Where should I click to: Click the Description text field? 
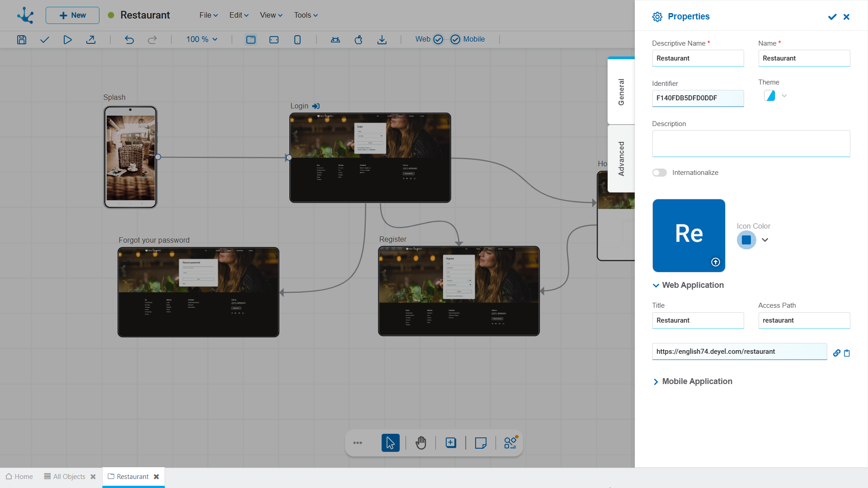point(751,144)
